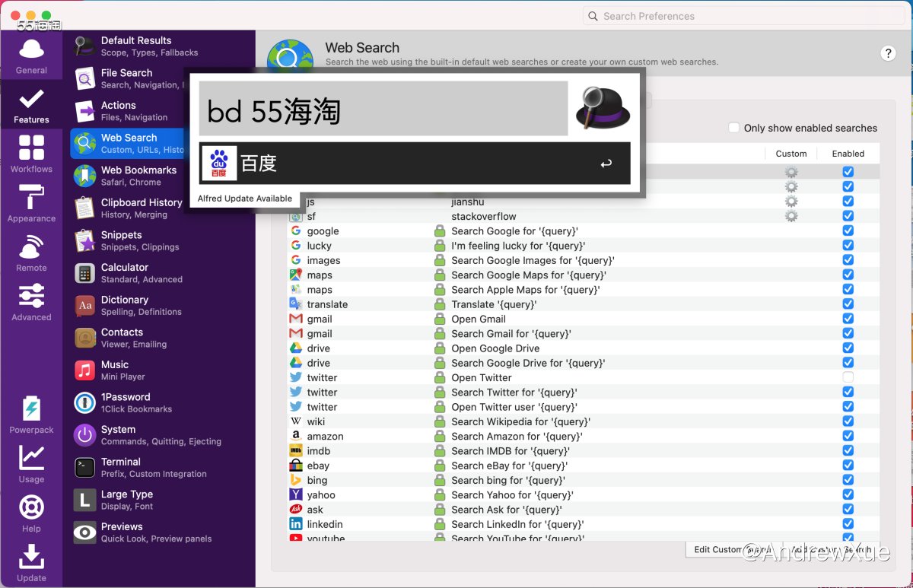The height and width of the screenshot is (588, 913).
Task: Open the Workflows section
Action: pyautogui.click(x=31, y=154)
